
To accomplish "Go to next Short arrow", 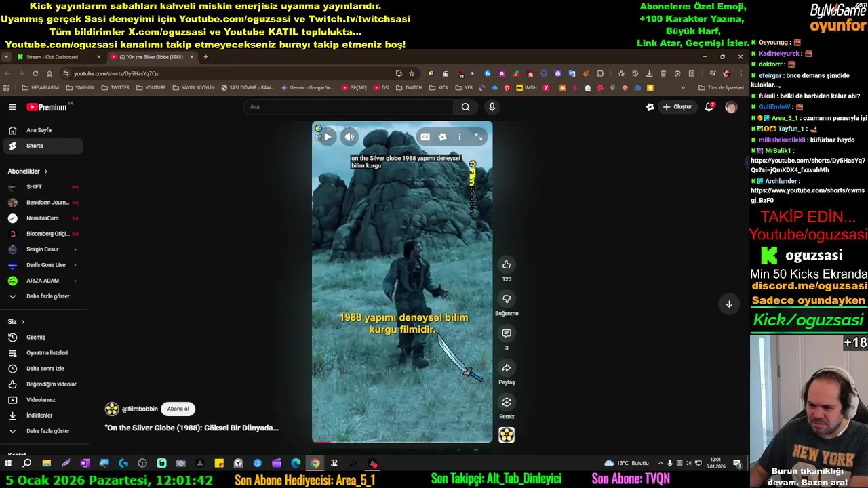I will point(729,304).
